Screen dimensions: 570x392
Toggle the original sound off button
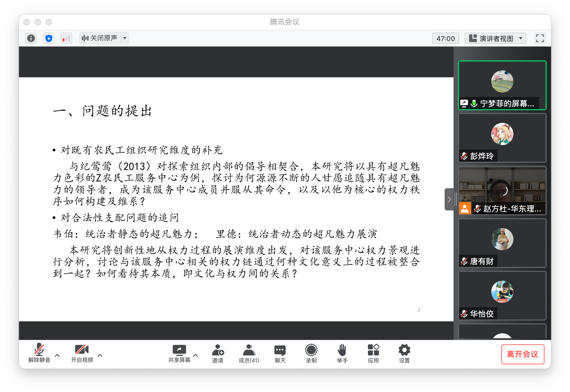tap(100, 38)
